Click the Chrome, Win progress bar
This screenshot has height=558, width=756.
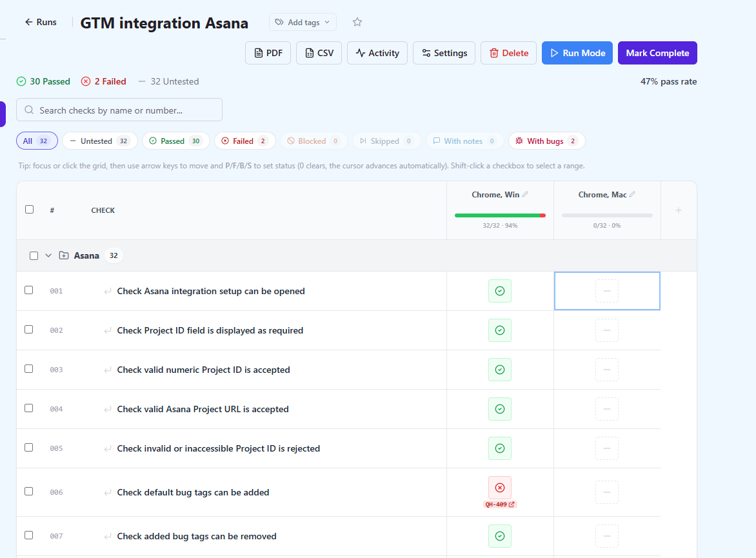tap(500, 215)
